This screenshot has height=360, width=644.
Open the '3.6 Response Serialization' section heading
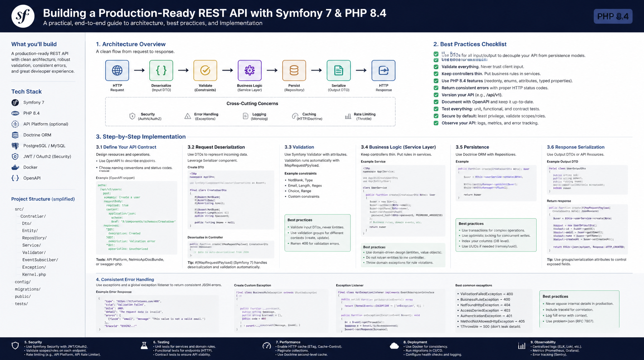[576, 147]
